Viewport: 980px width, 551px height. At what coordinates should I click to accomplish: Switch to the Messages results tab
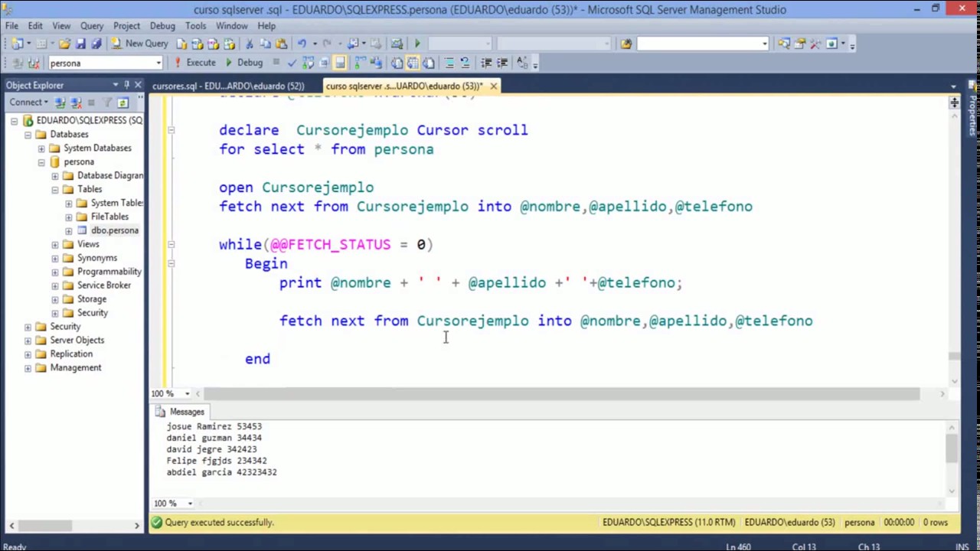point(181,412)
